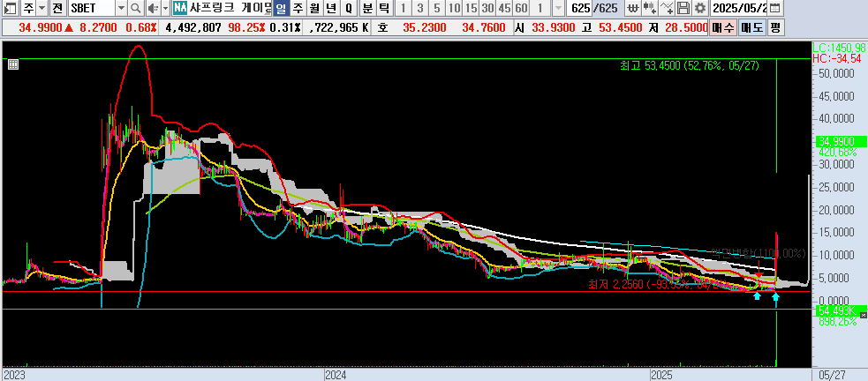The width and height of the screenshot is (868, 381).
Task: Select the SBET symbol input field
Action: (91, 8)
